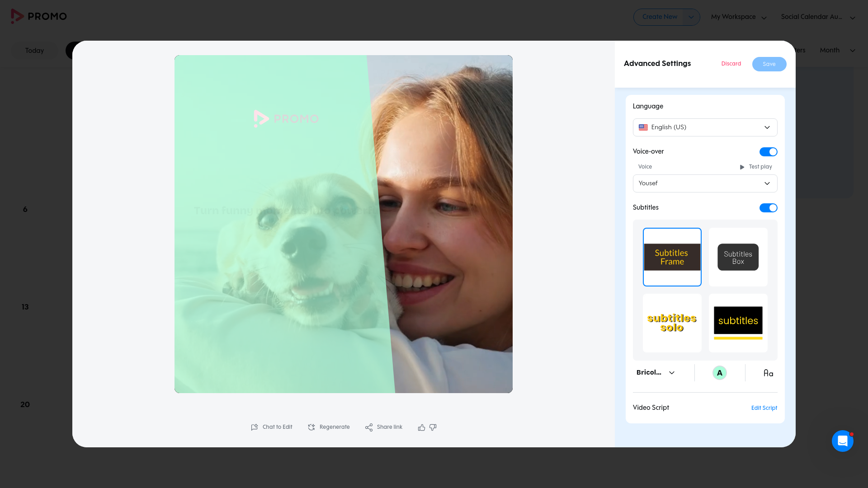The width and height of the screenshot is (868, 488).
Task: Expand the Bricol... font dropdown
Action: tap(656, 373)
